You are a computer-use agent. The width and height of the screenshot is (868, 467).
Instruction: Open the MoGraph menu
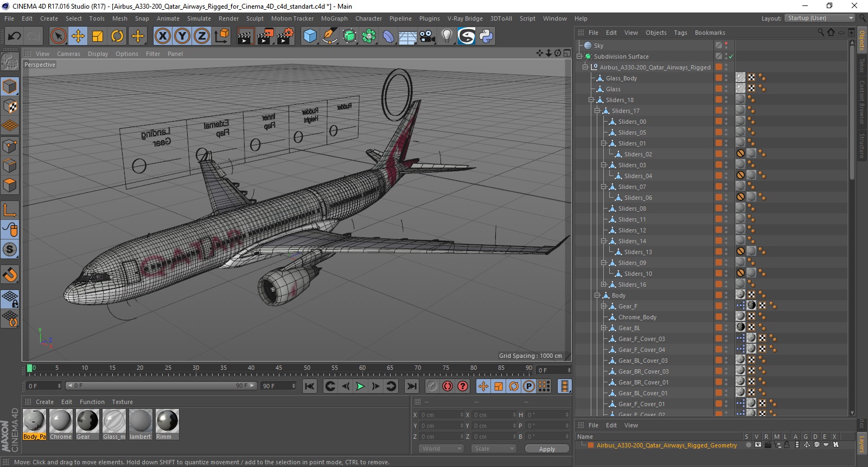point(334,18)
